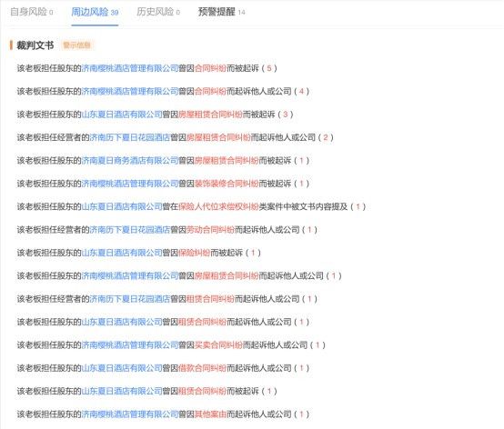Open the 其他案由 link in last row
504x429 pixels.
[x=210, y=414]
